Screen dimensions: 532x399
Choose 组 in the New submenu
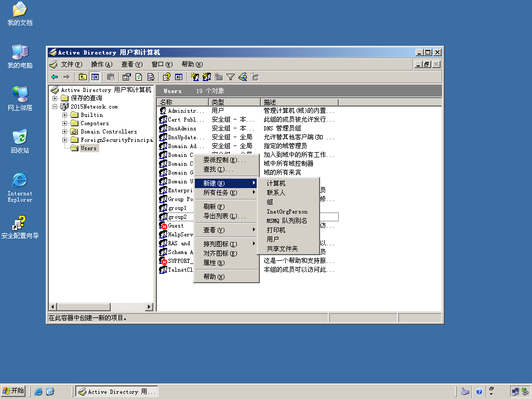point(288,202)
